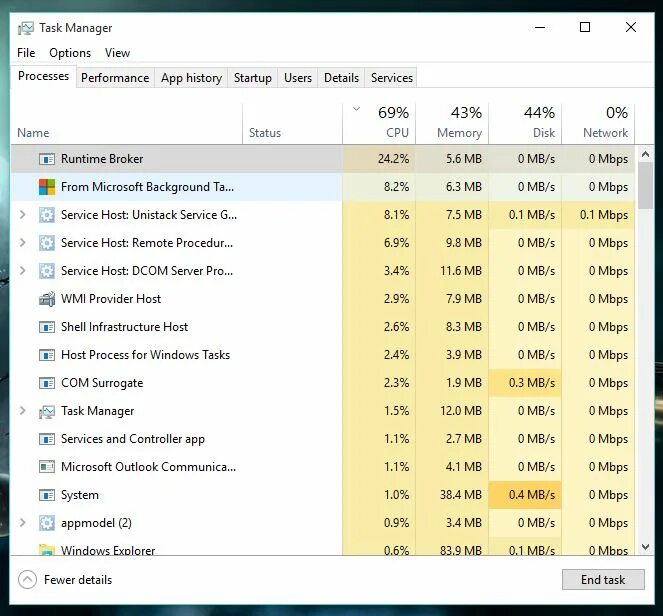Click the sort arrow above CPU column

[x=356, y=109]
